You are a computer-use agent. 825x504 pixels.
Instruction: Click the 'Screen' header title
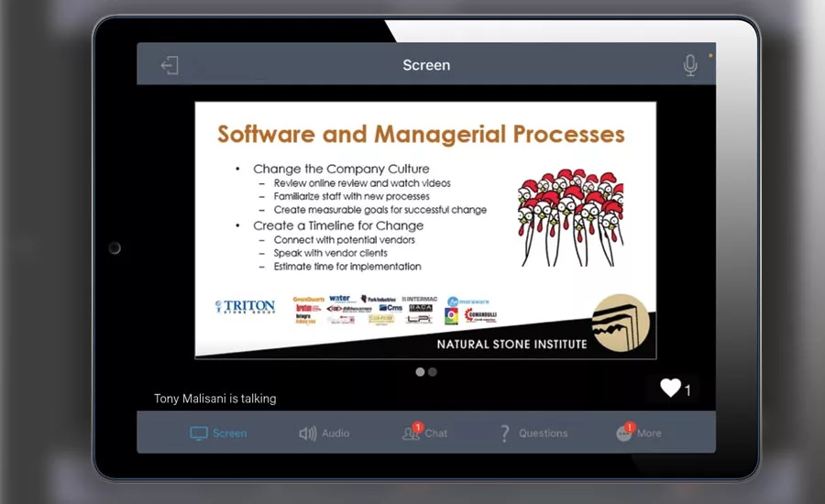[x=426, y=65]
